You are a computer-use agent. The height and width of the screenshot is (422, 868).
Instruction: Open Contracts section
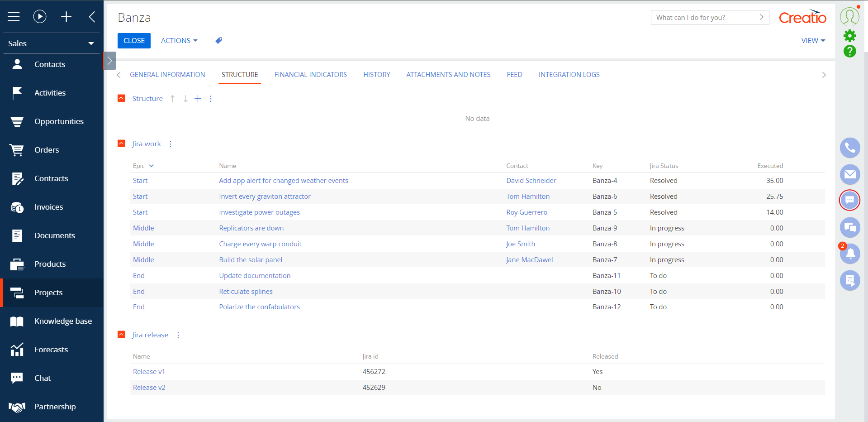pyautogui.click(x=52, y=178)
